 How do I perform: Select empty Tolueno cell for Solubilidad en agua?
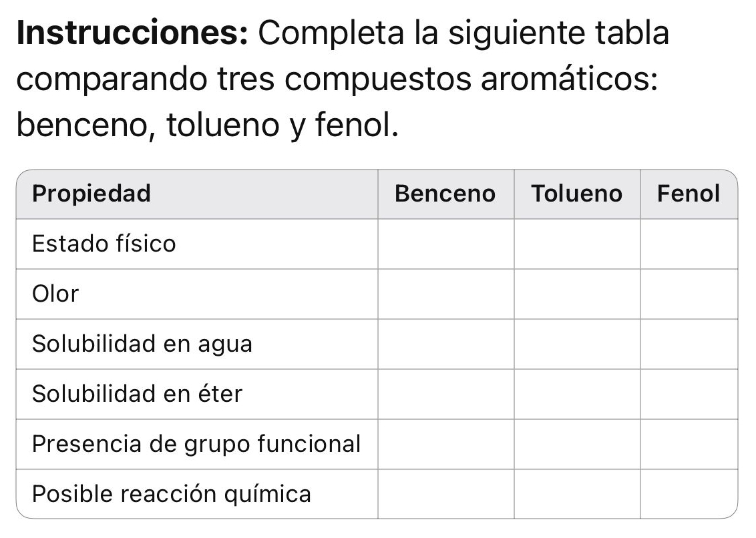tap(577, 344)
